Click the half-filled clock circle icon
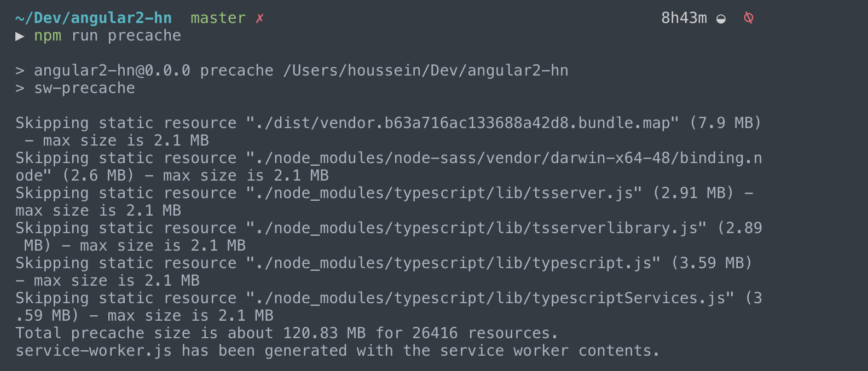 tap(721, 19)
